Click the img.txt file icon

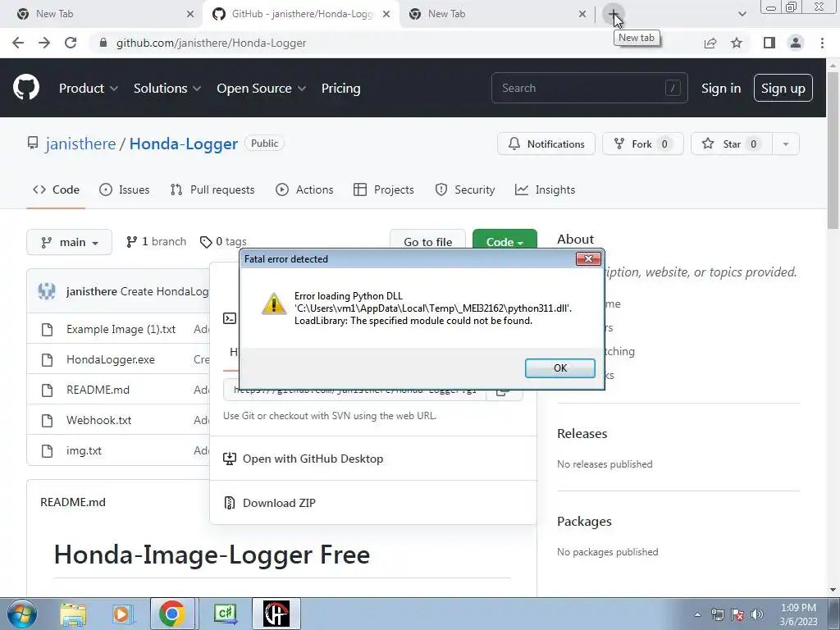(x=47, y=450)
